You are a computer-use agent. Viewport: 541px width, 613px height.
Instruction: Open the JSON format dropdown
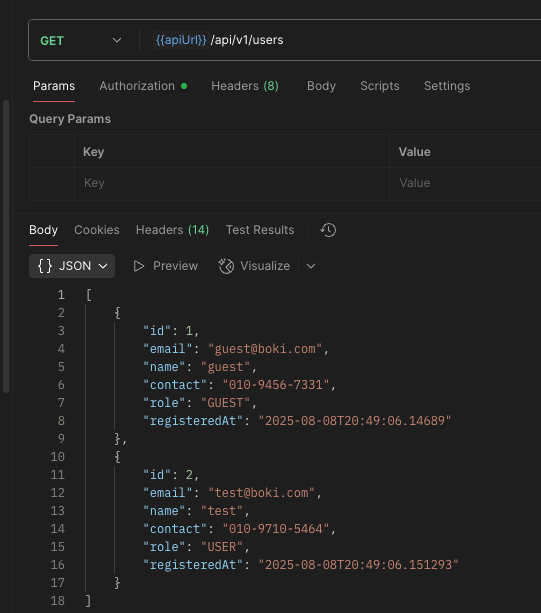point(72,266)
